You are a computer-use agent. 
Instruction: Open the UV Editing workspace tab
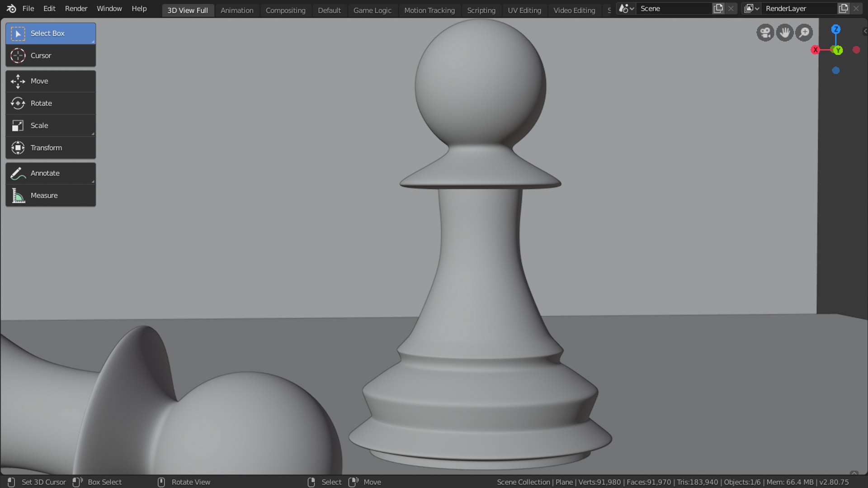[x=524, y=10]
